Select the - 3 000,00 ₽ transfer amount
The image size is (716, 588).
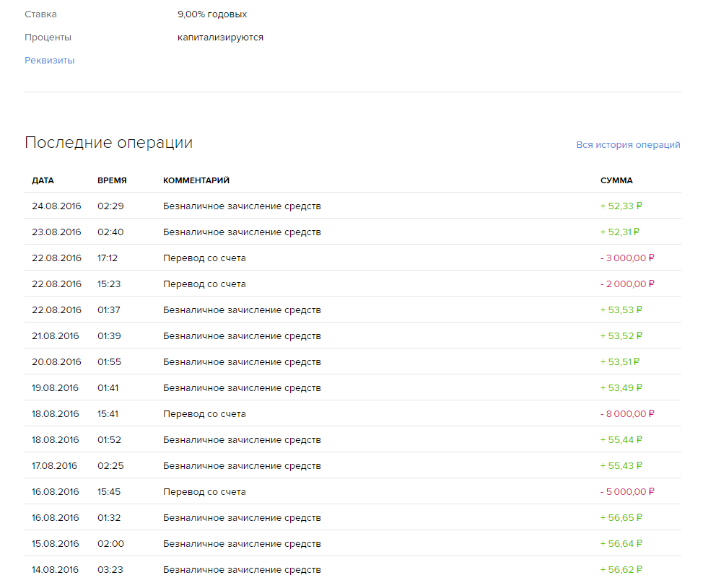(x=627, y=258)
